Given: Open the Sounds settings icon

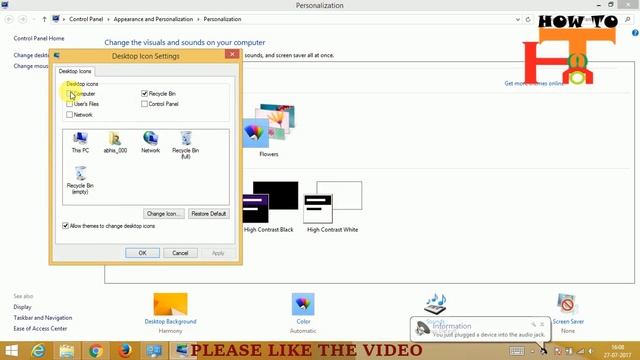Looking at the screenshot, I should 436,304.
